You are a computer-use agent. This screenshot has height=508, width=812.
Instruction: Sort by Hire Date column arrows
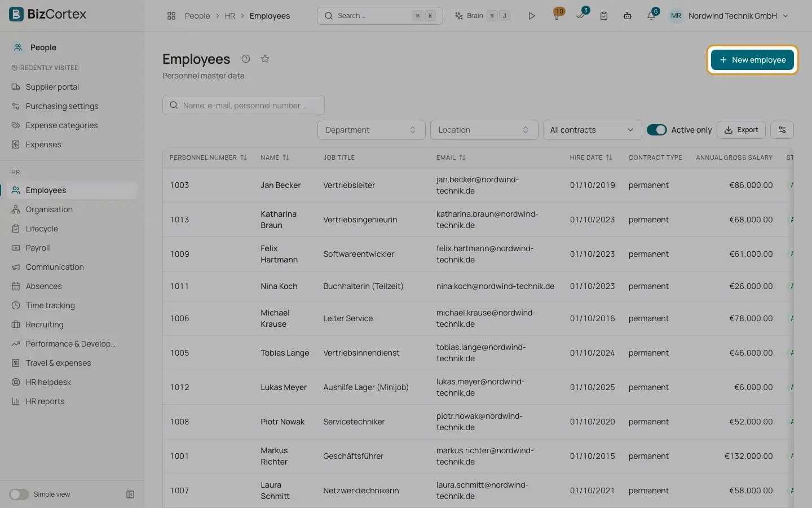[x=609, y=157]
